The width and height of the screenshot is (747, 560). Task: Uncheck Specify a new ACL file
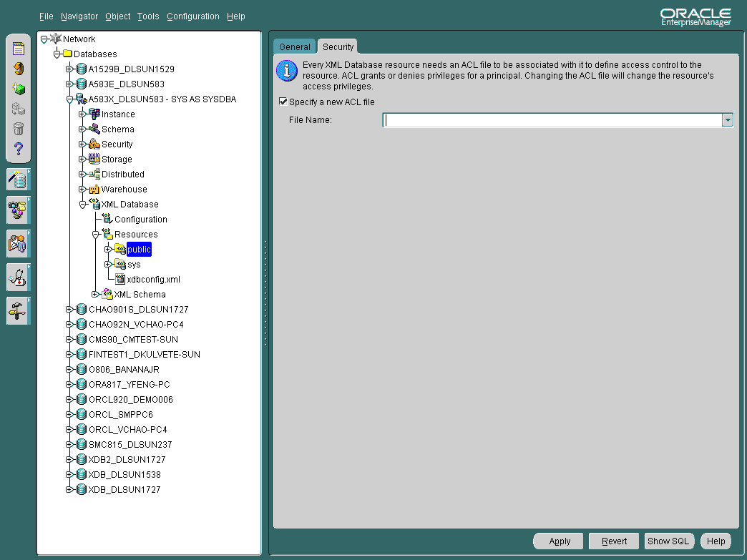pyautogui.click(x=283, y=102)
